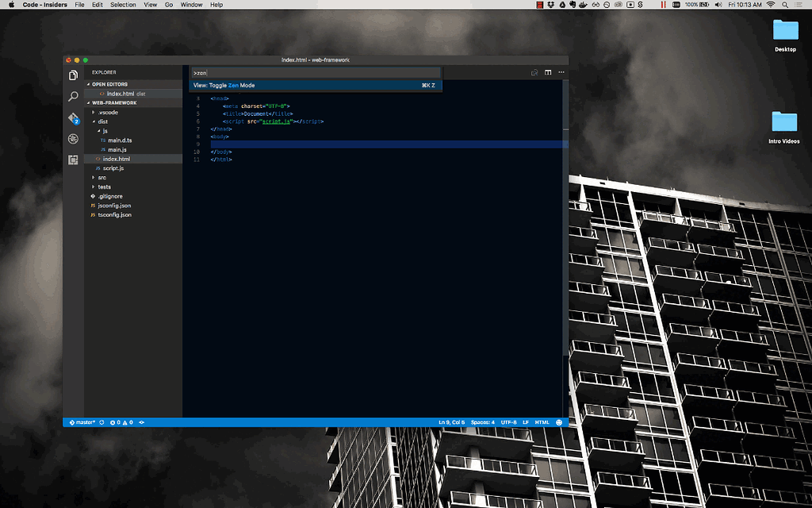The width and height of the screenshot is (812, 508).
Task: Expand the src folder
Action: 104,177
